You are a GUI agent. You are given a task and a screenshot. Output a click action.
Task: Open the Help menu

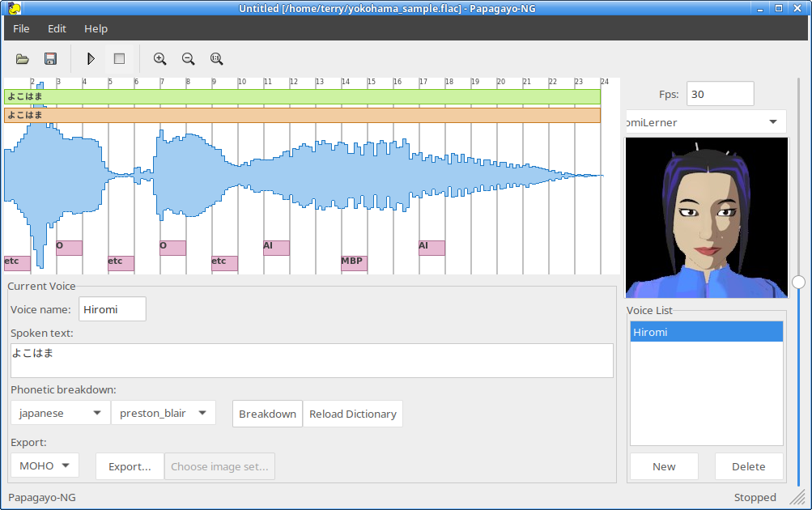96,28
